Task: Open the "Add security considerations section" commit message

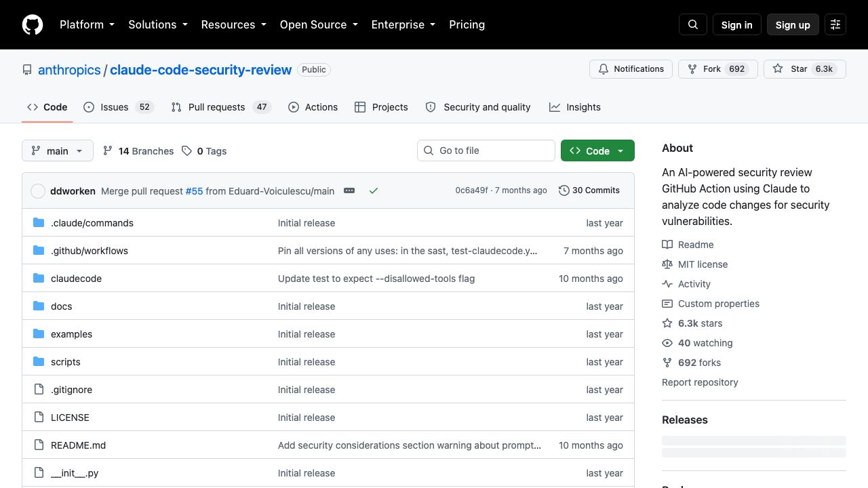Action: coord(410,445)
